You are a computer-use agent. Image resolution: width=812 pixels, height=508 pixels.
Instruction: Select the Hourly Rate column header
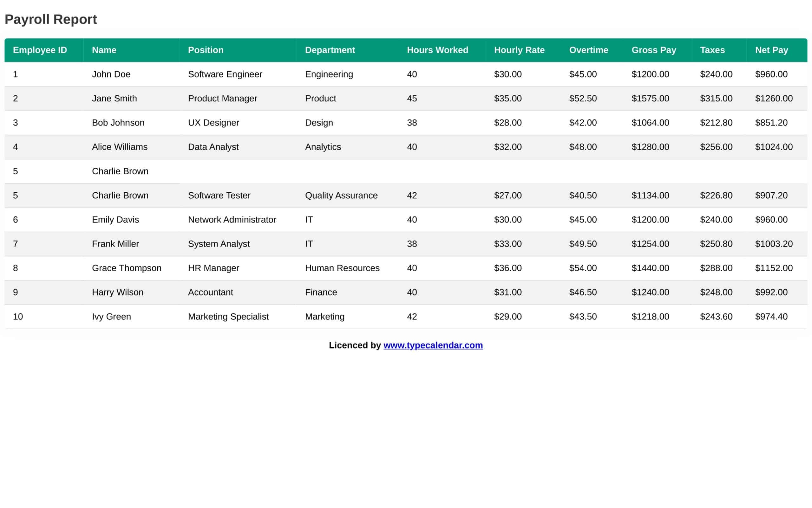(519, 50)
